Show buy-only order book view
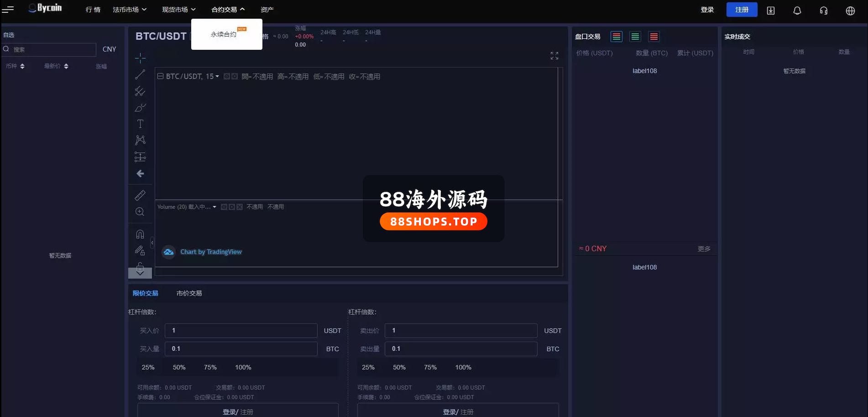868x417 pixels. [635, 37]
